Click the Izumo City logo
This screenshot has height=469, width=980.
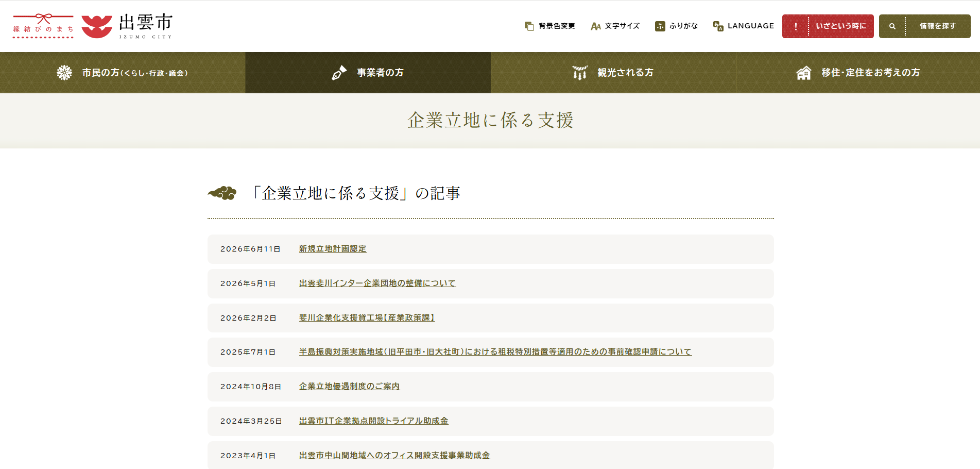coord(127,26)
